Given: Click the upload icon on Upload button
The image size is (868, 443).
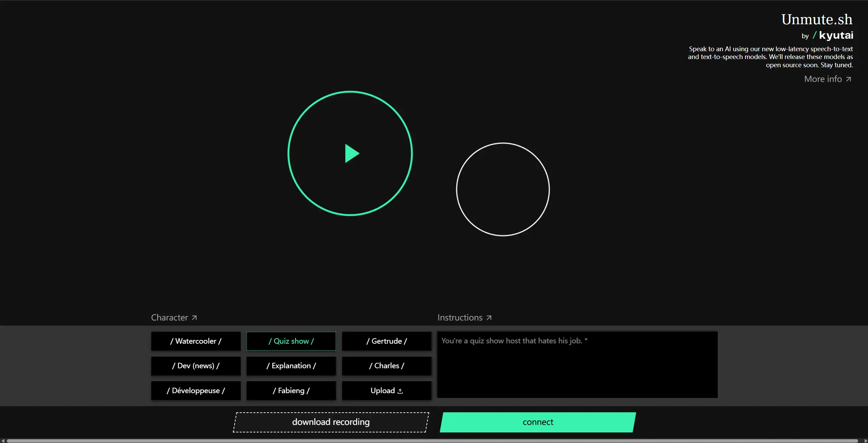Looking at the screenshot, I should point(400,391).
